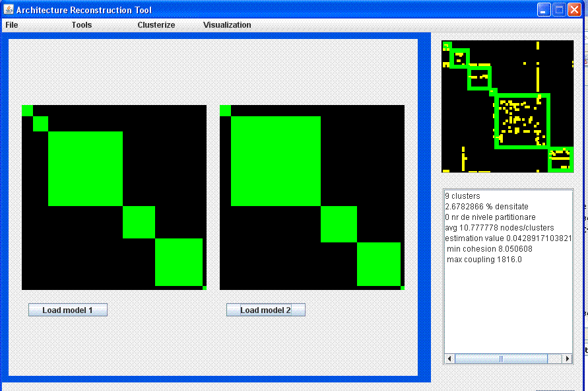Click the largest green cluster in model 2

[275, 161]
